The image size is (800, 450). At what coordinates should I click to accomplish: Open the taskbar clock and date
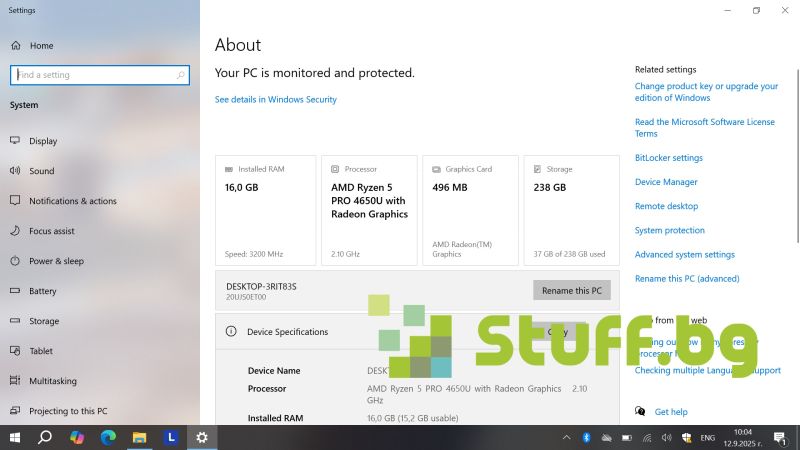744,437
